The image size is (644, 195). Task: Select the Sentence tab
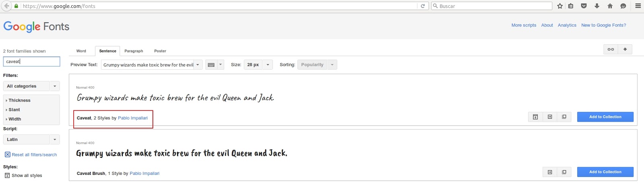pyautogui.click(x=107, y=51)
